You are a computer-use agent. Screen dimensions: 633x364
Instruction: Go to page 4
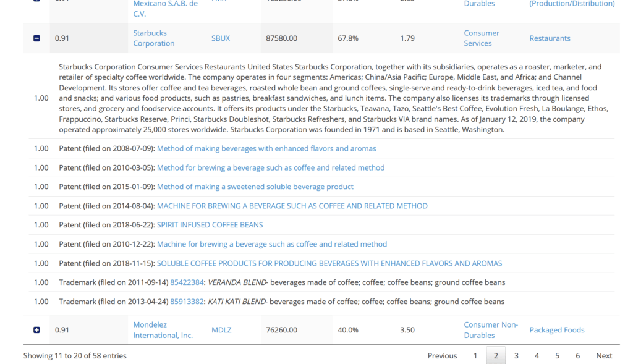coord(537,355)
